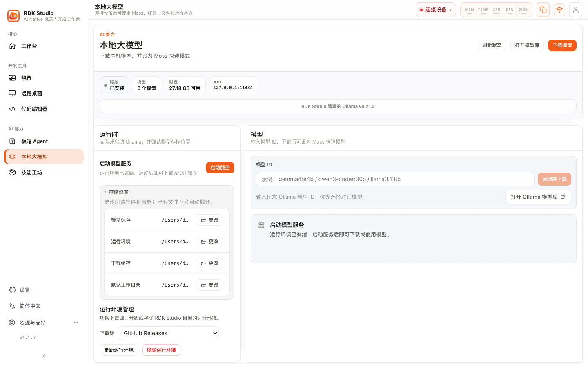Expand the 资源与支持 chevron
Image resolution: width=588 pixels, height=368 pixels.
tap(76, 323)
